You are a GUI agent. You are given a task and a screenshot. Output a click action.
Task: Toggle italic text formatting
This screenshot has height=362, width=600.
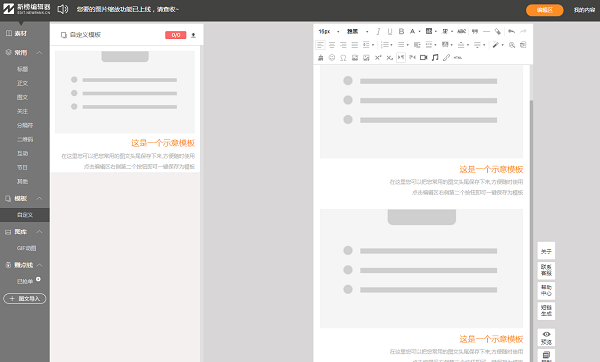click(x=378, y=31)
